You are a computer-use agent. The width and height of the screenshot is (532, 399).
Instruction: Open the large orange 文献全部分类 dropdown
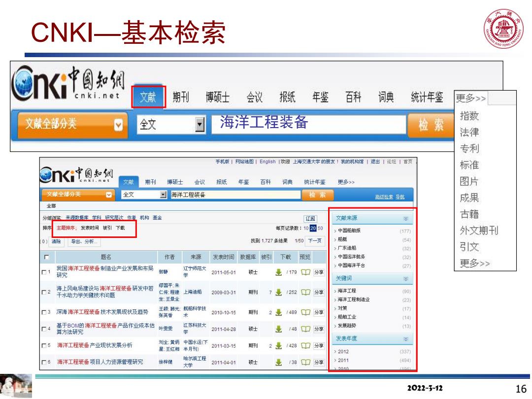pos(72,124)
